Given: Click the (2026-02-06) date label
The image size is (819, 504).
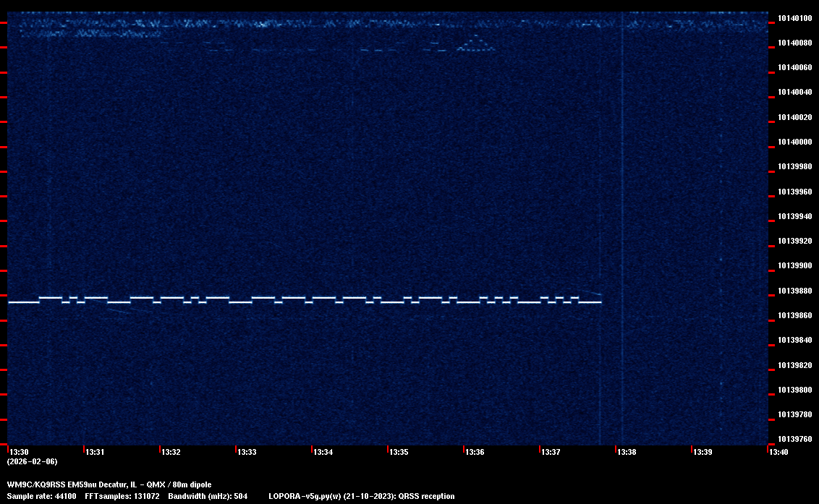Looking at the screenshot, I should pos(32,461).
